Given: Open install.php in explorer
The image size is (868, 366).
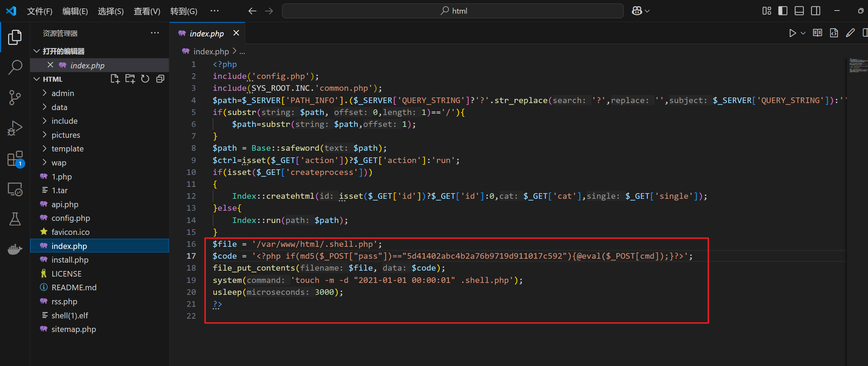Looking at the screenshot, I should (100, 259).
